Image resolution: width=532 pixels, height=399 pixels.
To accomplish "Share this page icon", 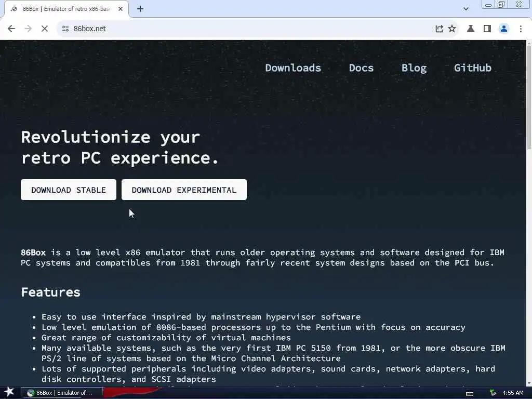I will (x=439, y=29).
